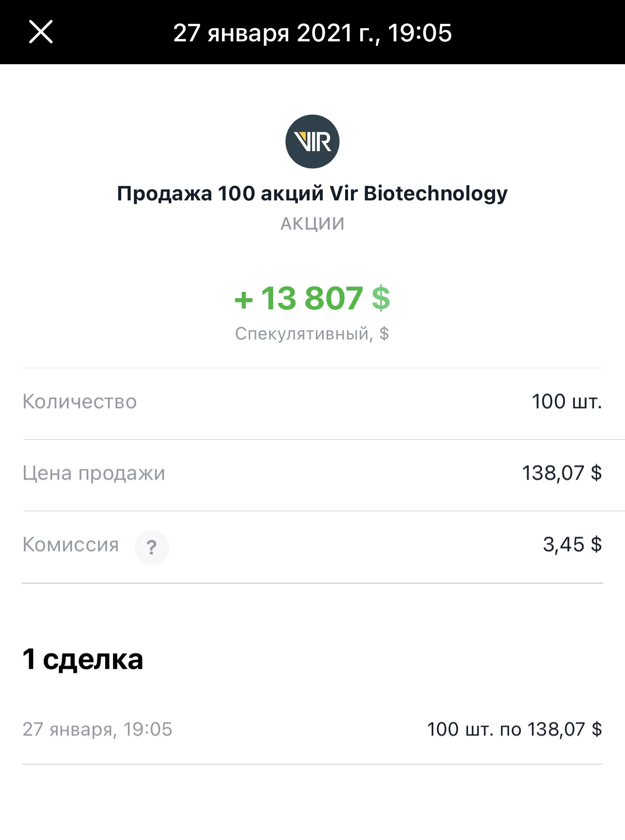Tap the 1 сделка section heading

coord(83,659)
